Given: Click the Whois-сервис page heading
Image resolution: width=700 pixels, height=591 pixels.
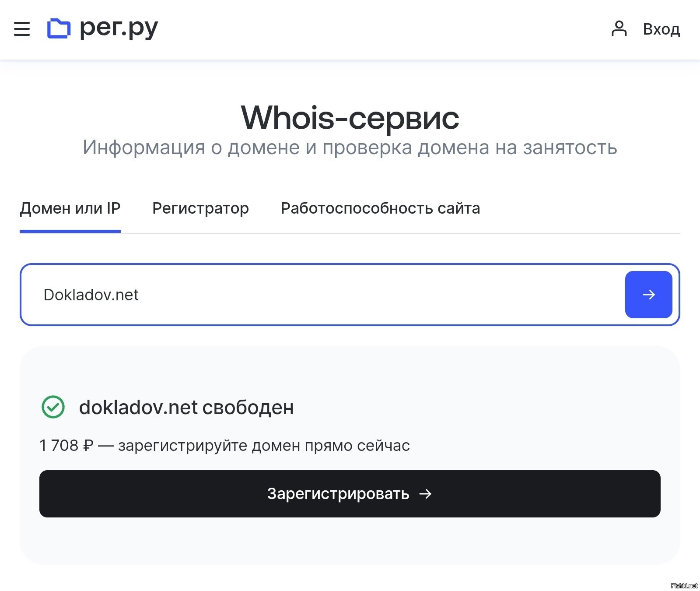Looking at the screenshot, I should click(350, 118).
